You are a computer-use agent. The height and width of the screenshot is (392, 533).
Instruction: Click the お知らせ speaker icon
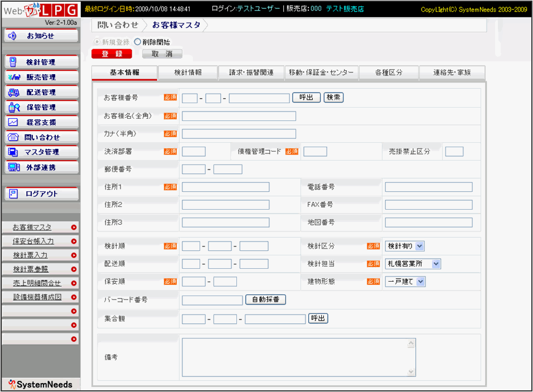pos(13,36)
